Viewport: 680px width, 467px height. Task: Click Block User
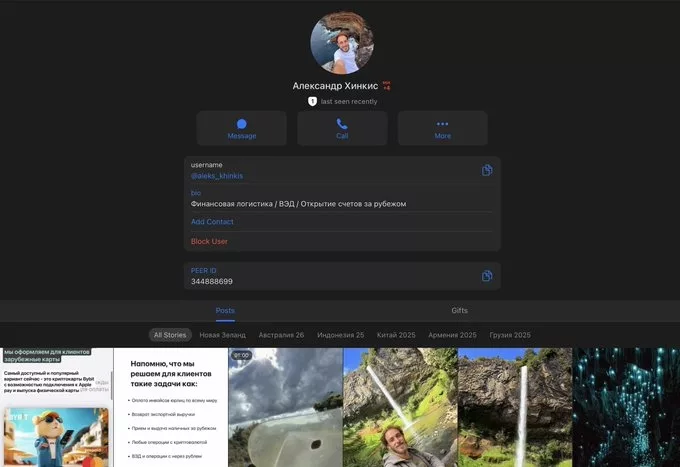pos(209,241)
